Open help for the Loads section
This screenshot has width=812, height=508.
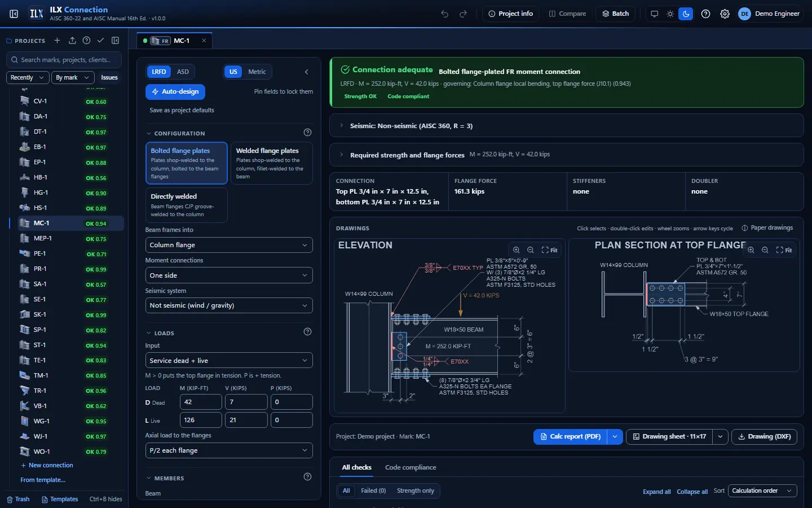point(307,332)
